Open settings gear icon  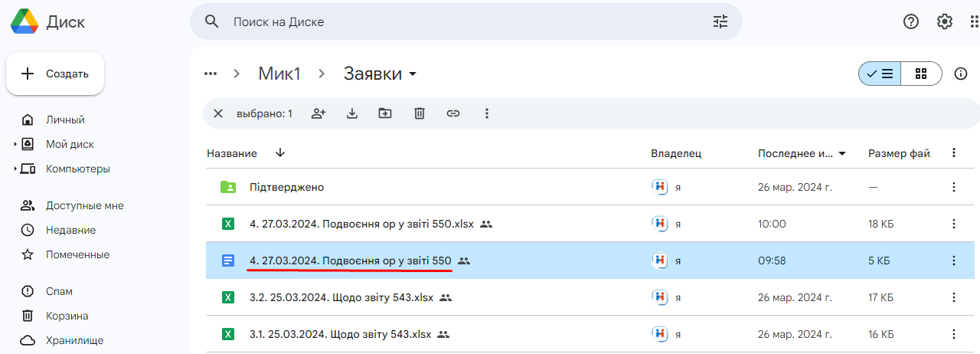tap(944, 21)
